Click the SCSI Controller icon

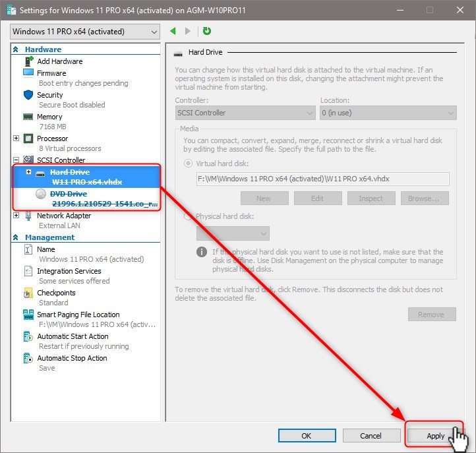(28, 160)
